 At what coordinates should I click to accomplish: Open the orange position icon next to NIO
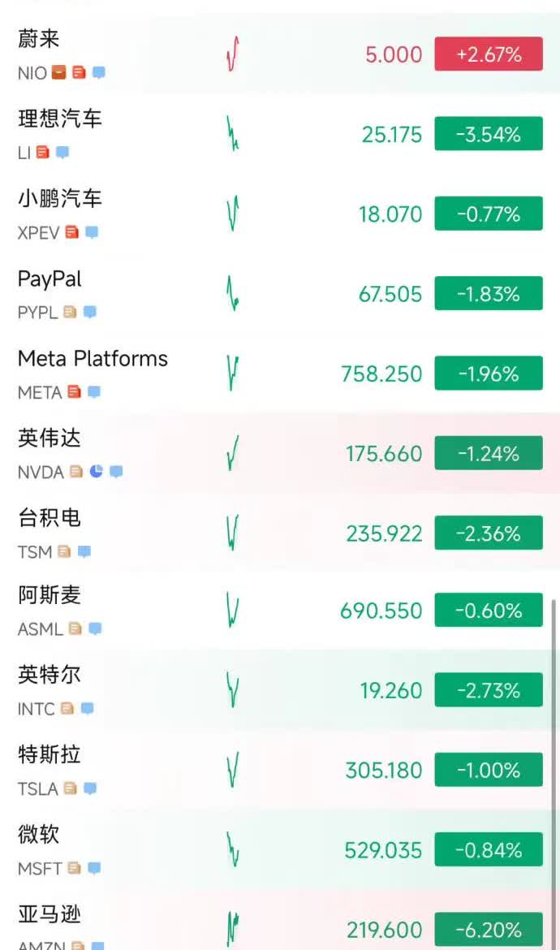tap(58, 73)
